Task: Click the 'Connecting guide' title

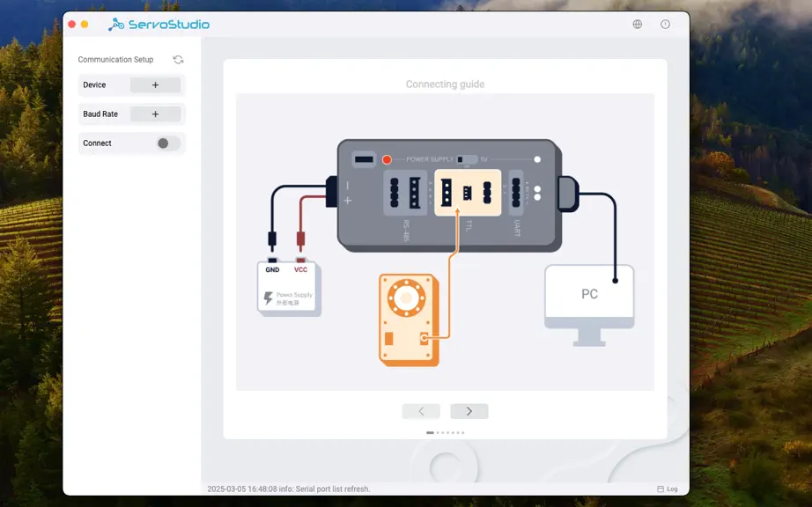Action: (446, 84)
